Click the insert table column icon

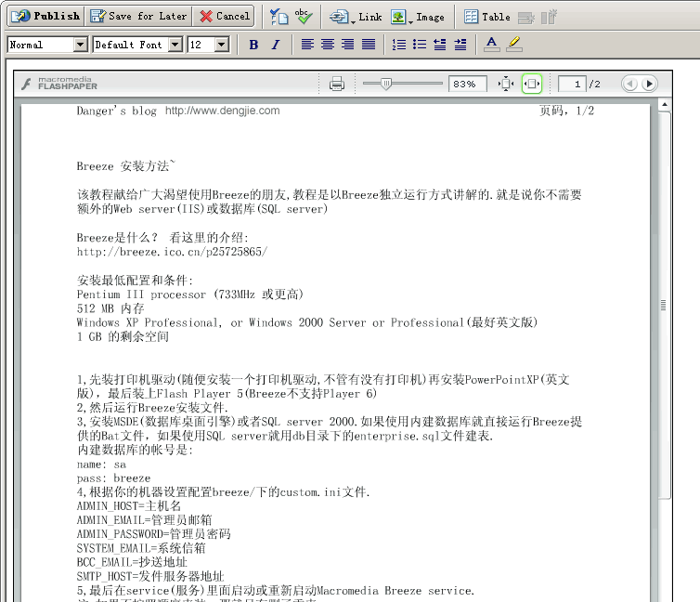click(549, 17)
